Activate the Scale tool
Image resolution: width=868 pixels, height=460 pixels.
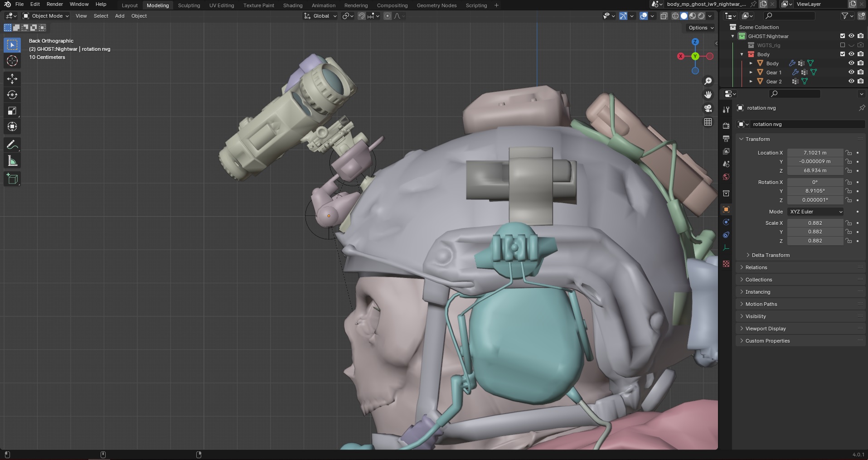pos(12,111)
